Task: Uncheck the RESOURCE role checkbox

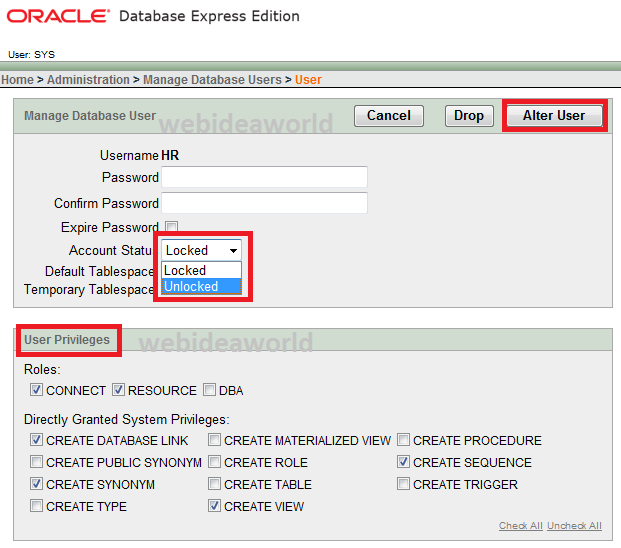Action: 118,390
